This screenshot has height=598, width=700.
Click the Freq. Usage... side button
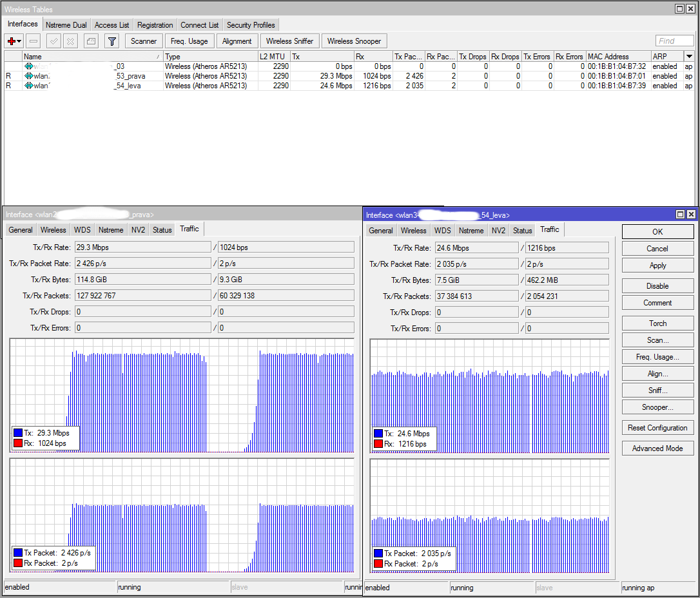pos(657,357)
